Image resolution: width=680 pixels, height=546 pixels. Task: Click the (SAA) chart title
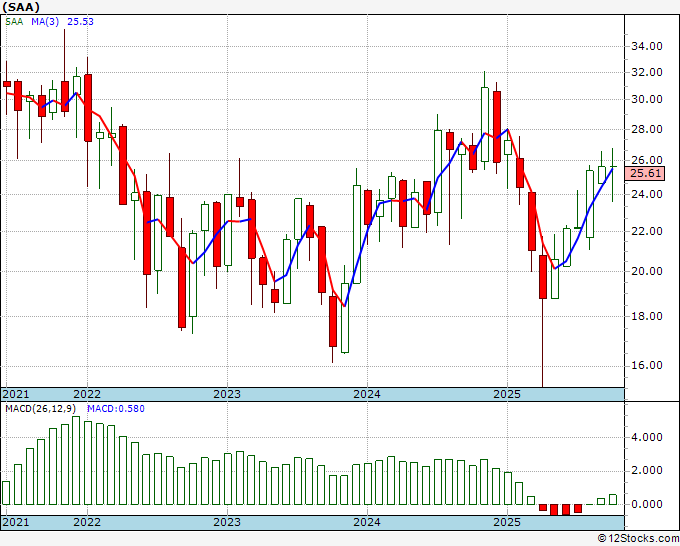[21, 7]
